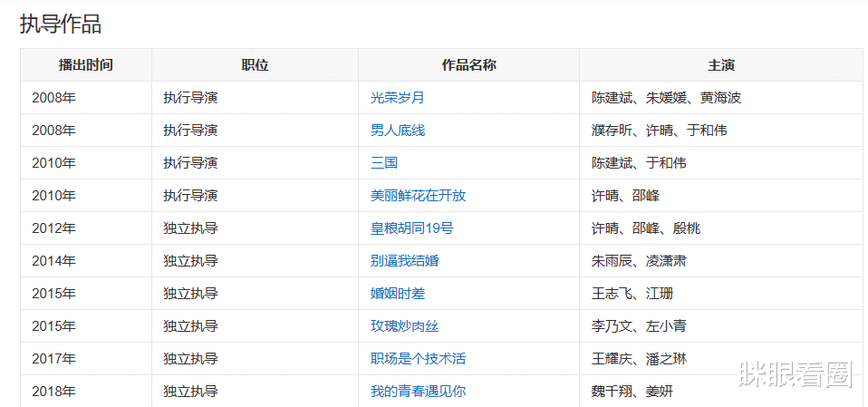Open the 男人底线 link
This screenshot has height=407, width=868.
pyautogui.click(x=398, y=131)
